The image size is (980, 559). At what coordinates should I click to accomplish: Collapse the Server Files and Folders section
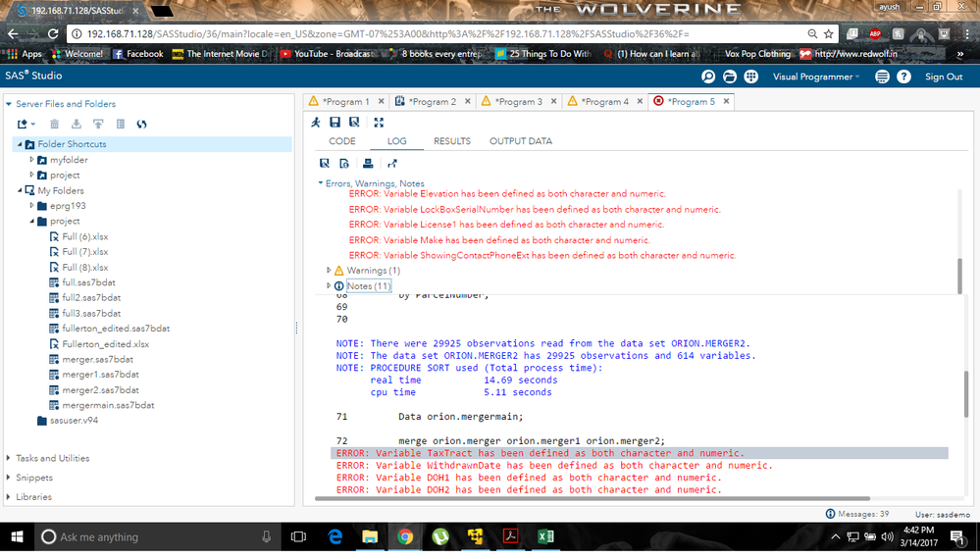(9, 104)
